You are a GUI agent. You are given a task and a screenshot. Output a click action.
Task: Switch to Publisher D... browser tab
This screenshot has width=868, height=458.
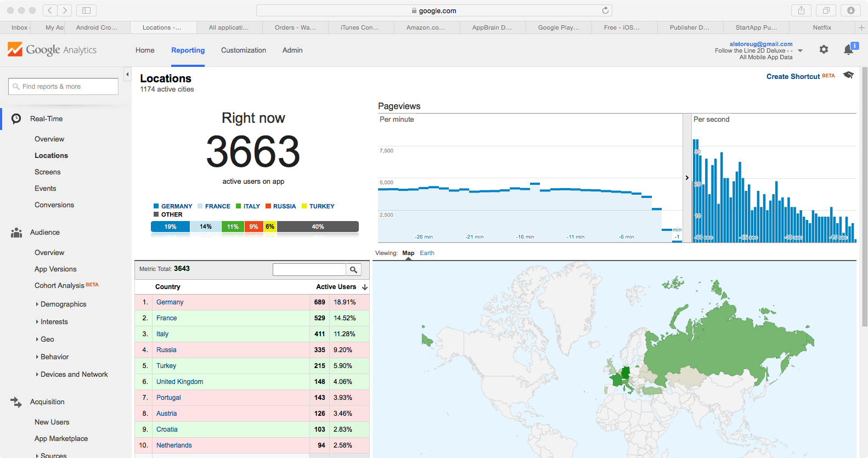point(690,27)
